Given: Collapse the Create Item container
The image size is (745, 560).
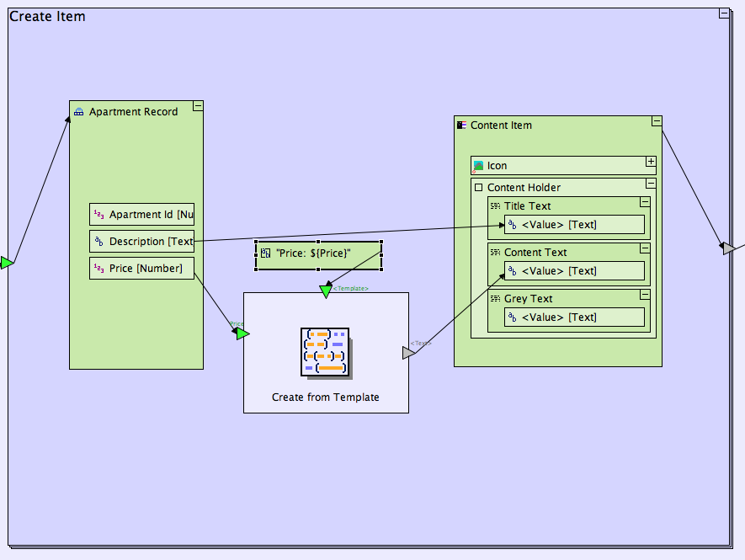Looking at the screenshot, I should point(723,13).
